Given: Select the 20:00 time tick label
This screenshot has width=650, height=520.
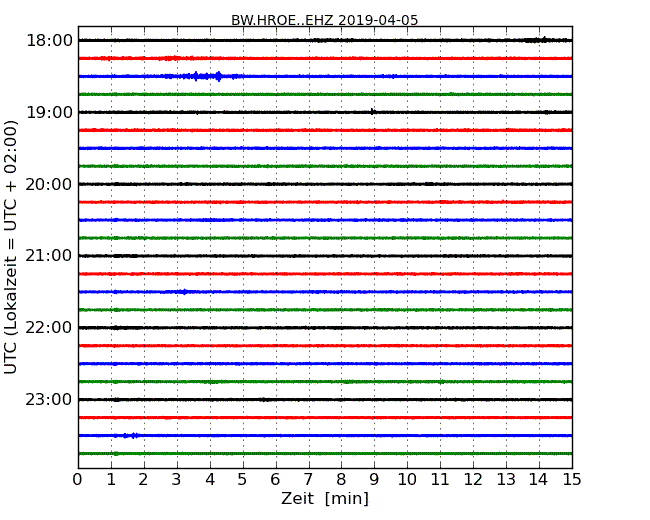Looking at the screenshot, I should point(49,184).
